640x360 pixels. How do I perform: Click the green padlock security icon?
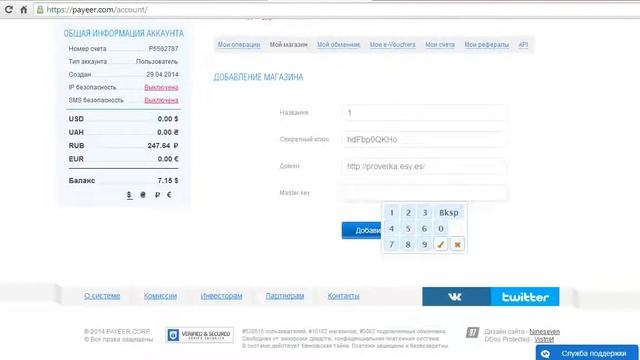(x=40, y=9)
